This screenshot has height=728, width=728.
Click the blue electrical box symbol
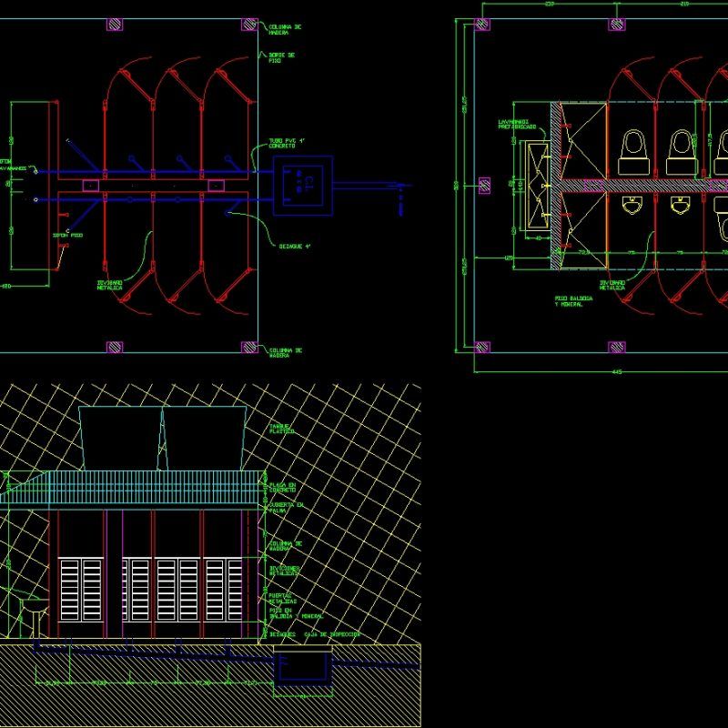[301, 185]
